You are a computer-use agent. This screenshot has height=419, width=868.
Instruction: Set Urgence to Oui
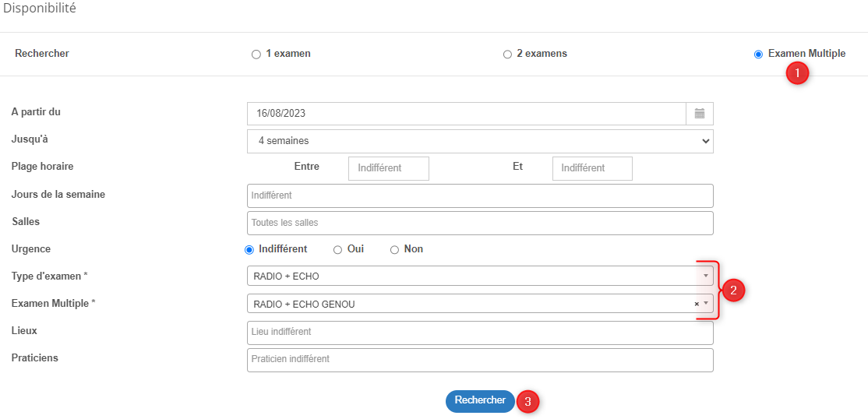pyautogui.click(x=337, y=250)
